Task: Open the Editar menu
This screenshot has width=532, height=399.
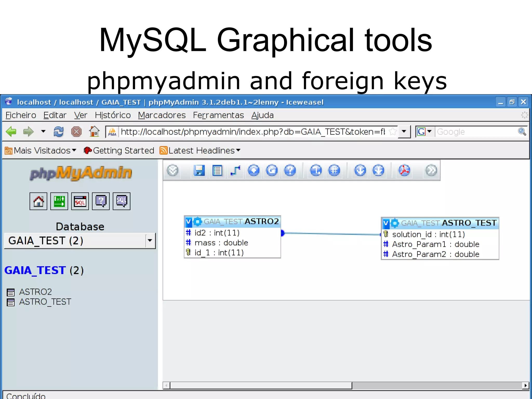Action: [x=55, y=115]
